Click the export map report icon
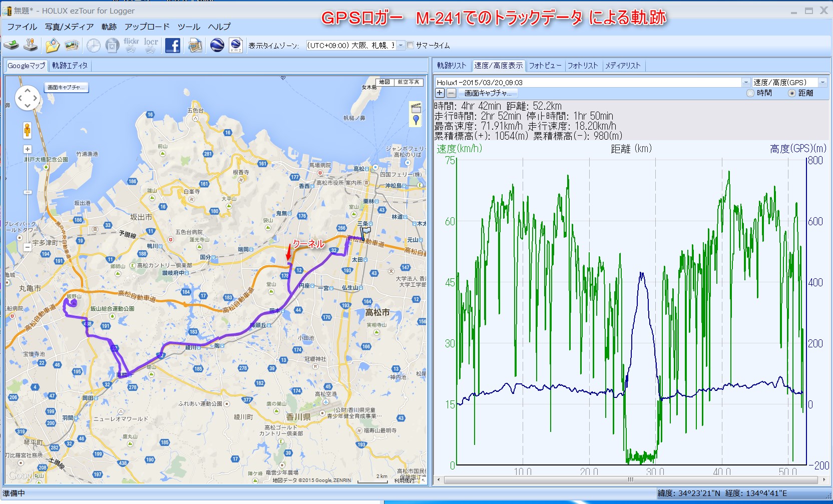 pos(195,46)
